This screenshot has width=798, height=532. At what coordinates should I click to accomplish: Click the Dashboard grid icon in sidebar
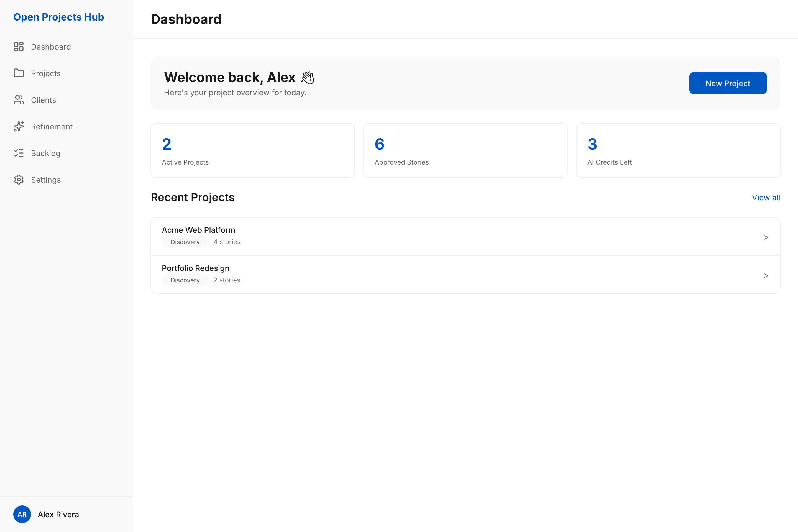pos(19,47)
